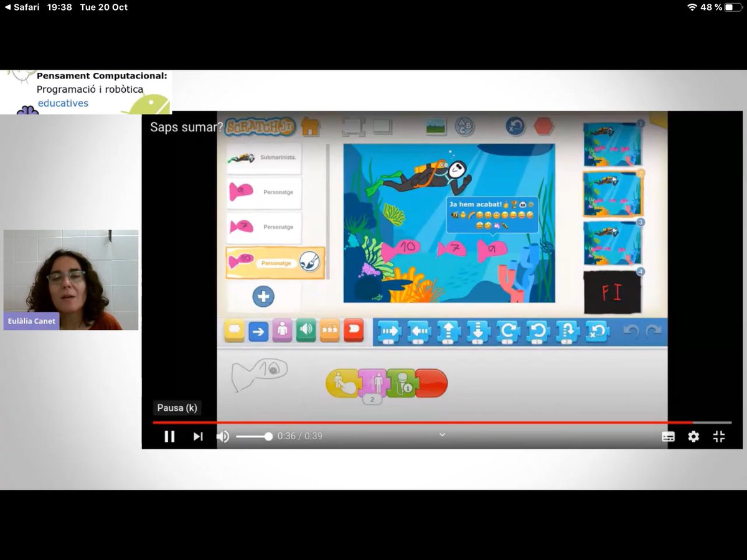Screen dimensions: 747x560
Task: Seek on the red video progress bar
Action: pyautogui.click(x=442, y=422)
